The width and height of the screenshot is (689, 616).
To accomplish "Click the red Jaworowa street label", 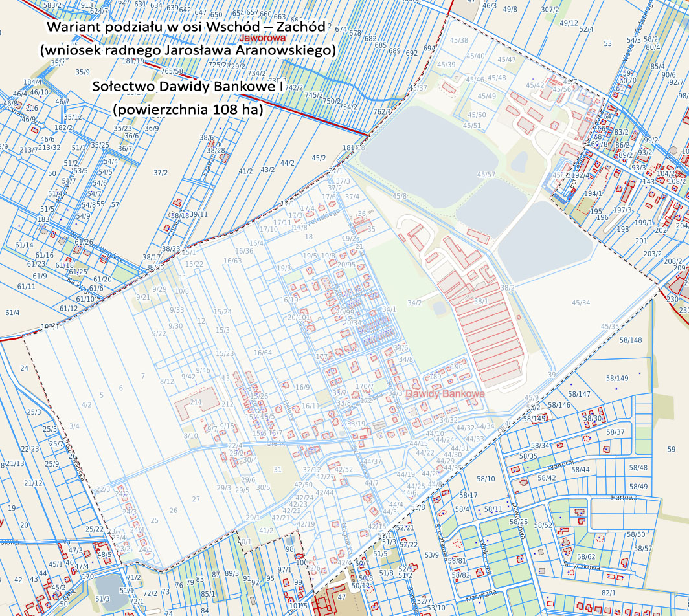I will click(x=262, y=39).
